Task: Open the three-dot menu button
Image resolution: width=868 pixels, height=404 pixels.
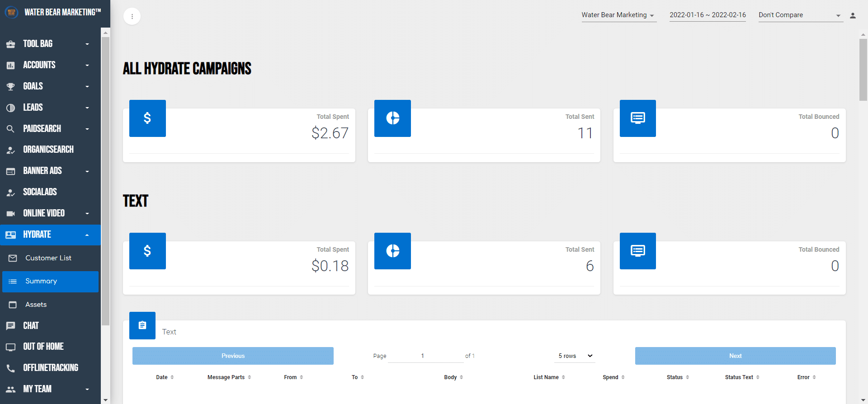Action: pyautogui.click(x=132, y=17)
